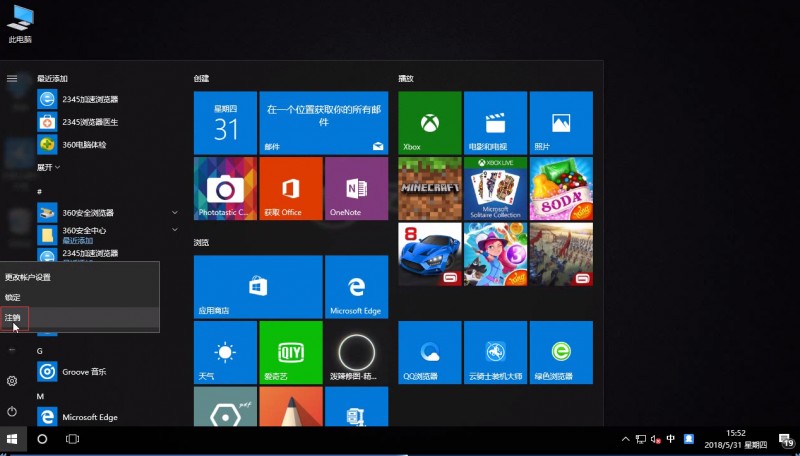Viewport: 800px width, 456px height.
Task: Open Microsoft Solitaire Collection tile
Action: coord(495,189)
